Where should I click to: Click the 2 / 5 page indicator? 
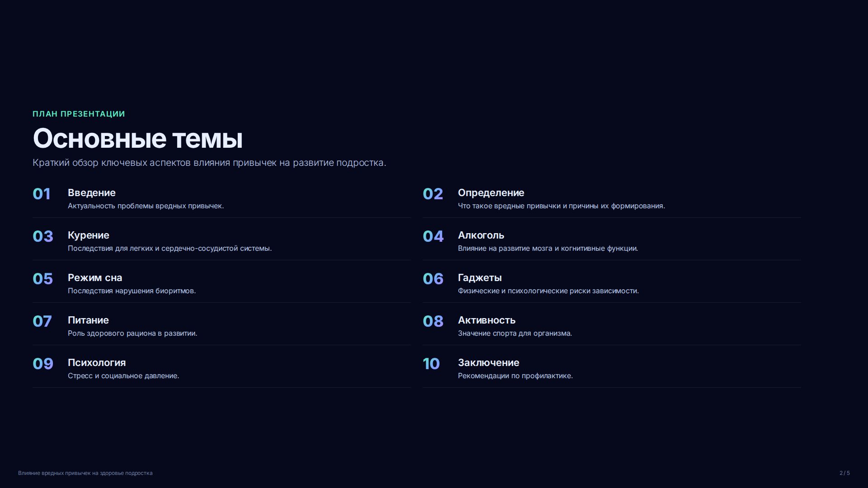pos(844,473)
